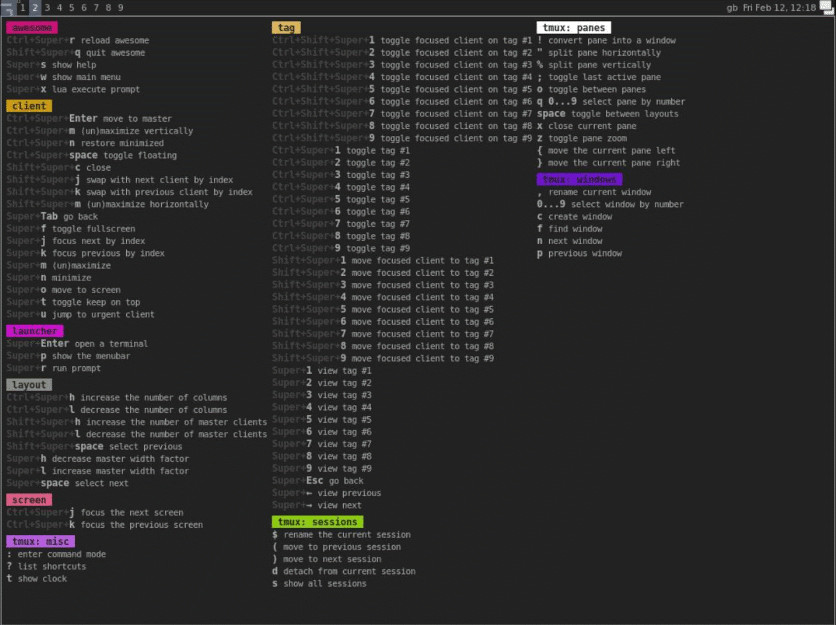Switch to tag 2 in the taglist
The height and width of the screenshot is (625, 836).
coord(35,7)
